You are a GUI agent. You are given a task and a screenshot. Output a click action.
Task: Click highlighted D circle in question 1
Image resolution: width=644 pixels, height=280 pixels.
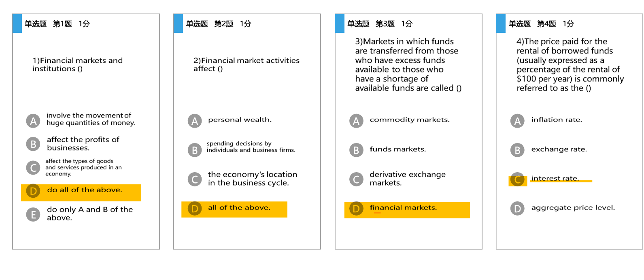[33, 191]
